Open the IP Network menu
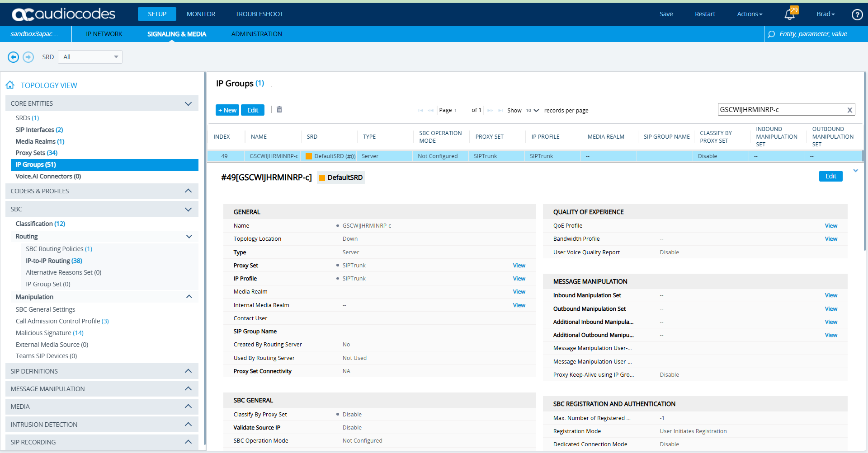Screen dimensions: 868x453 coord(104,34)
